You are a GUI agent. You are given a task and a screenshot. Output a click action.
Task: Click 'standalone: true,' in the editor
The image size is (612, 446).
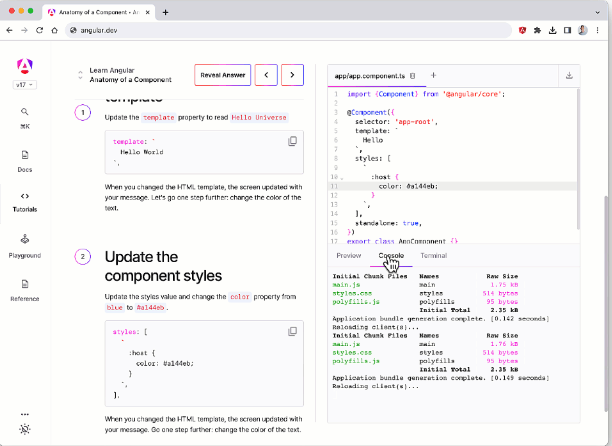pos(388,223)
